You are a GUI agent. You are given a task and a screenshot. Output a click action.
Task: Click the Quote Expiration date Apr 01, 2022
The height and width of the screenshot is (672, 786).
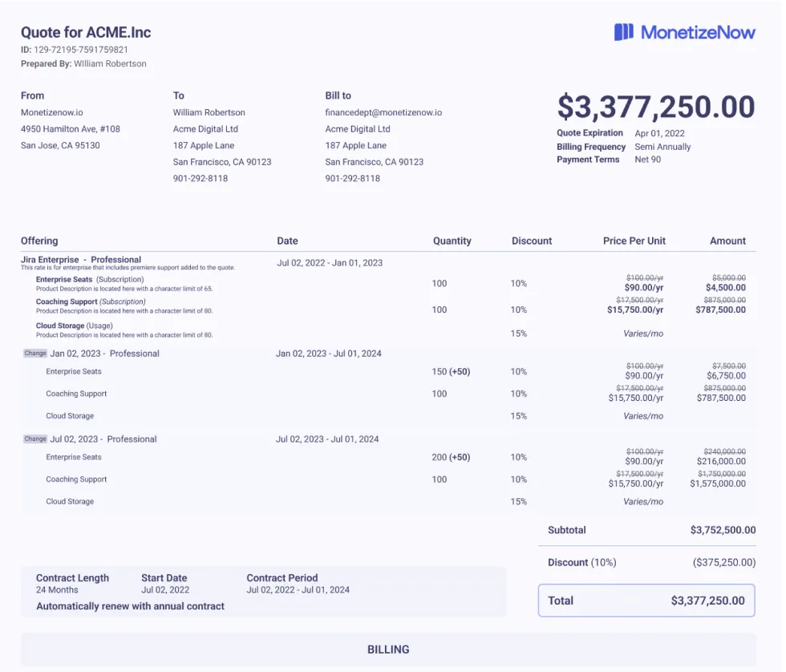click(x=659, y=133)
